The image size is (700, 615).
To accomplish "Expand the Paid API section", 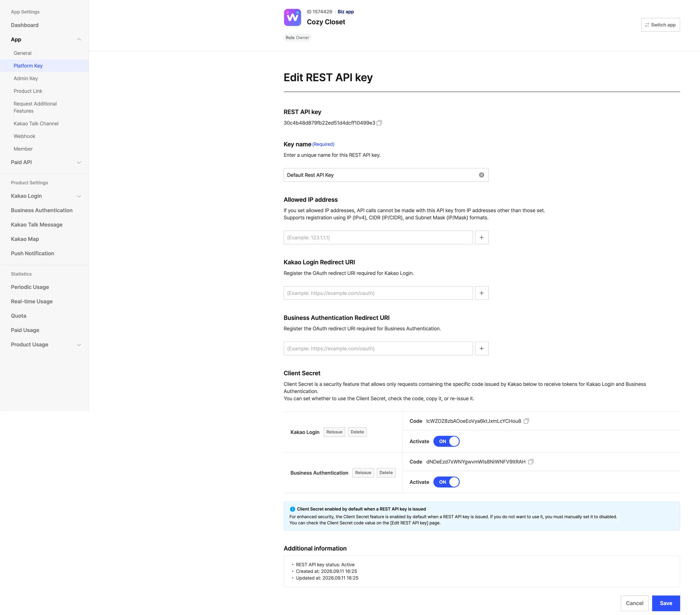I will click(79, 163).
